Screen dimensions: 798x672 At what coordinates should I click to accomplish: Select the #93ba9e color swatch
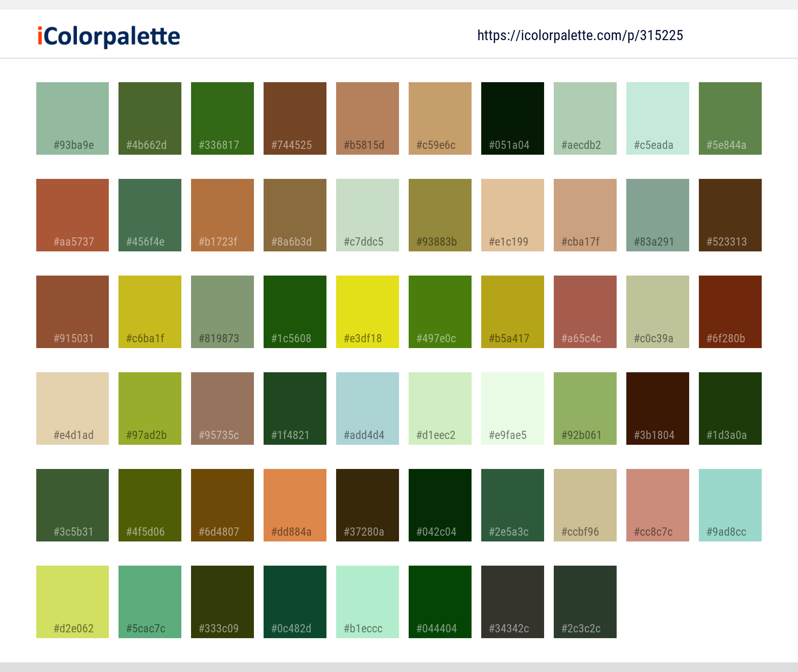[x=73, y=118]
